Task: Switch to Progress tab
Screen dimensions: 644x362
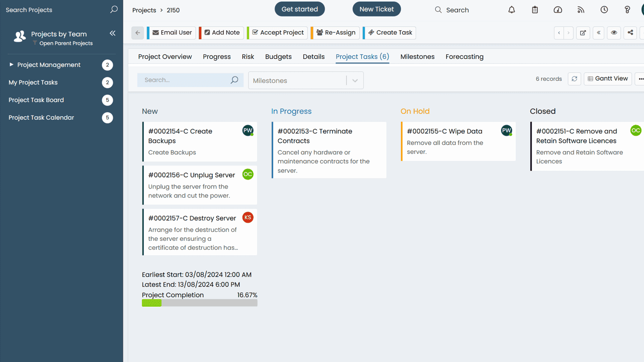Action: pyautogui.click(x=217, y=57)
